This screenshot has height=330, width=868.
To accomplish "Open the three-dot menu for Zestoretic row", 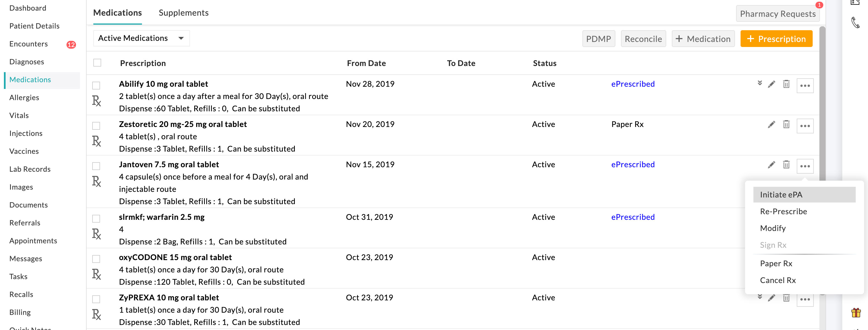I will click(805, 126).
